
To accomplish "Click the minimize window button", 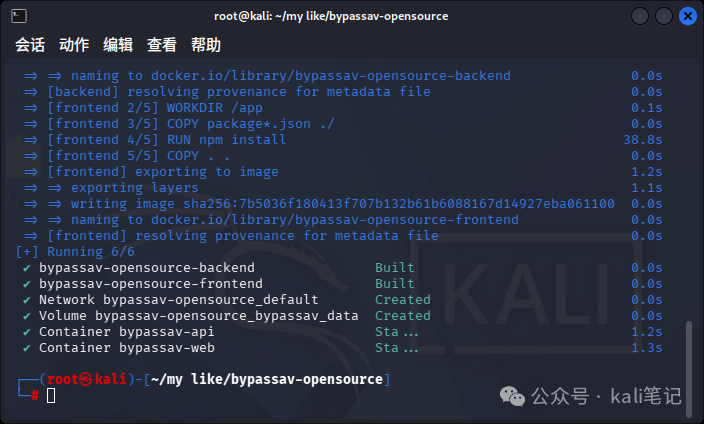I will pos(640,17).
